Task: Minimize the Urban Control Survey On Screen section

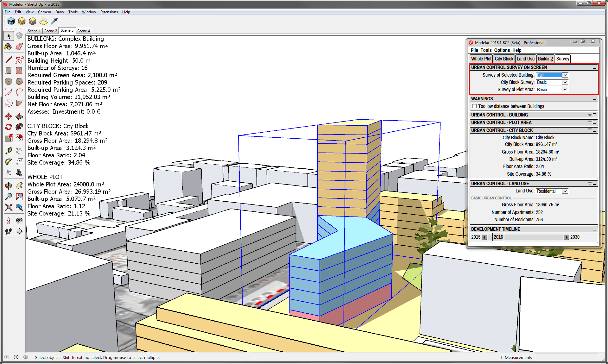Action: 594,67
